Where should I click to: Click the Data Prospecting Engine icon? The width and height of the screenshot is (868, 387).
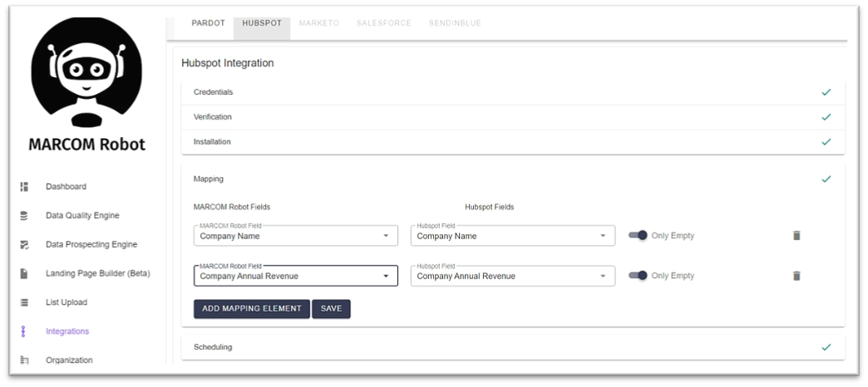24,244
